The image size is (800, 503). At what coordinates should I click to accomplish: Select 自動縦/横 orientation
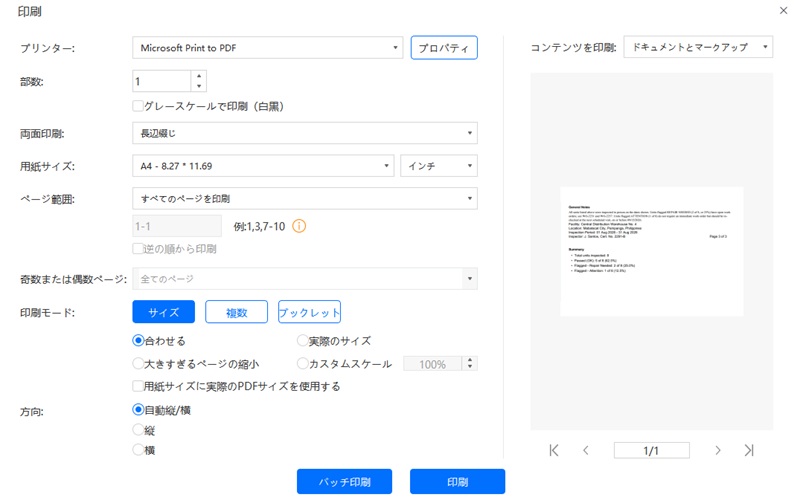click(138, 410)
